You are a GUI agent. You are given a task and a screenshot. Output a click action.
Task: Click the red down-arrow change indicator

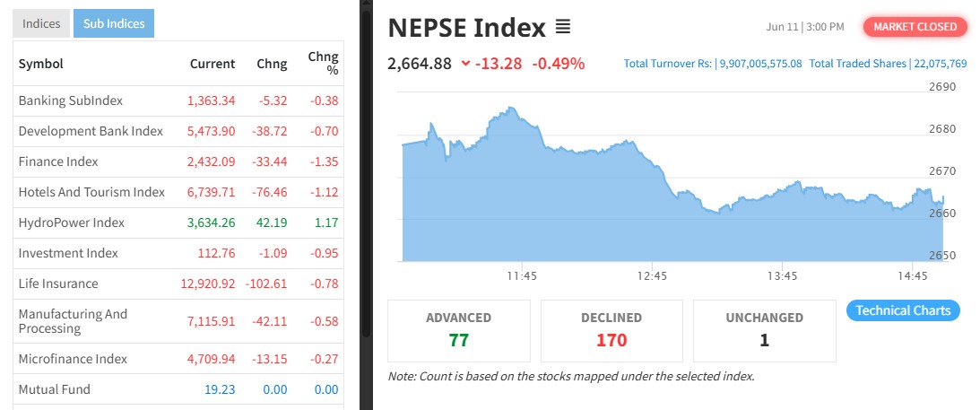(x=465, y=64)
